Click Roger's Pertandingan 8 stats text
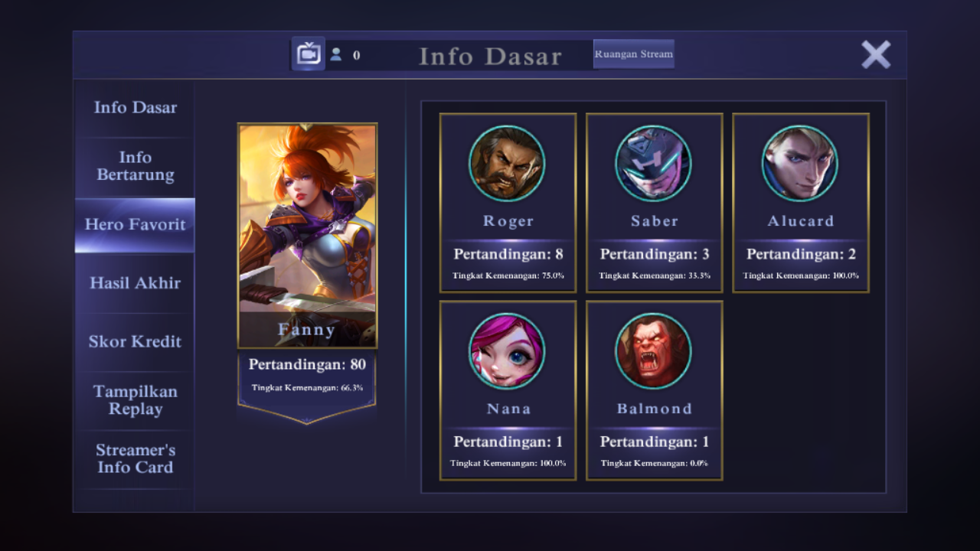Viewport: 980px width, 551px height. (508, 254)
